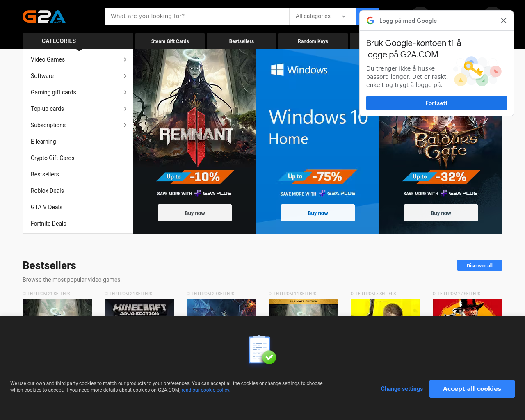Open the CATEGORIES menu header

tap(78, 41)
